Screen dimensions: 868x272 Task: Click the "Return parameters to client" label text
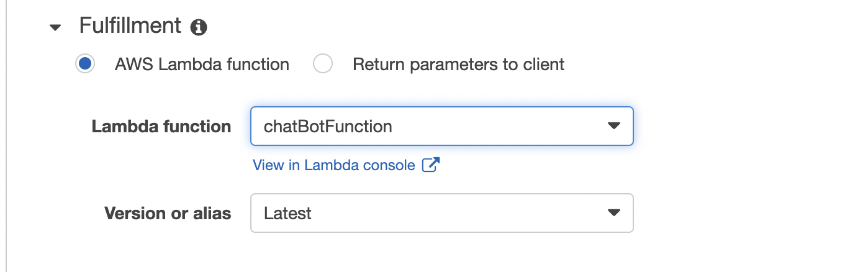459,64
